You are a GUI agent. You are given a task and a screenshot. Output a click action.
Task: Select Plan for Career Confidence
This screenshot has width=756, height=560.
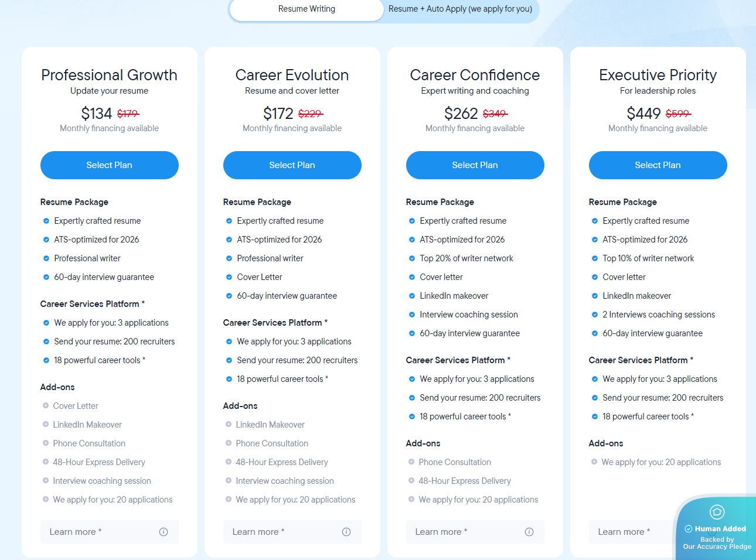coord(475,165)
